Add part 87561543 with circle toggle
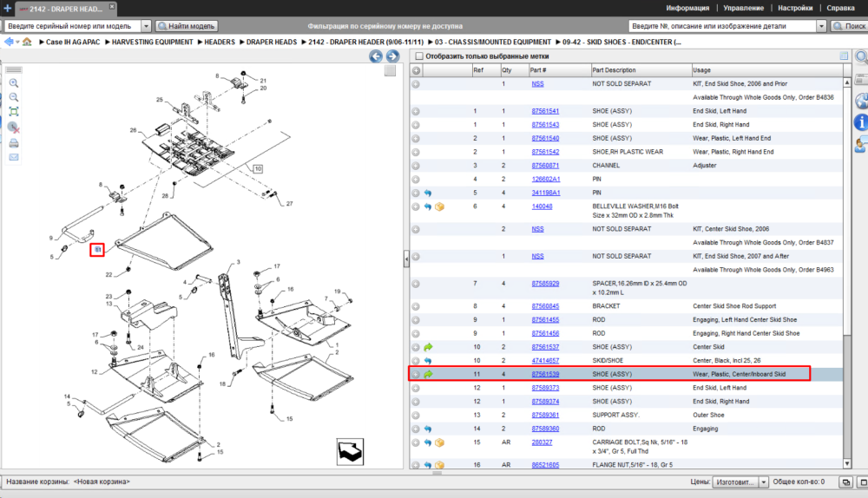 (x=416, y=125)
